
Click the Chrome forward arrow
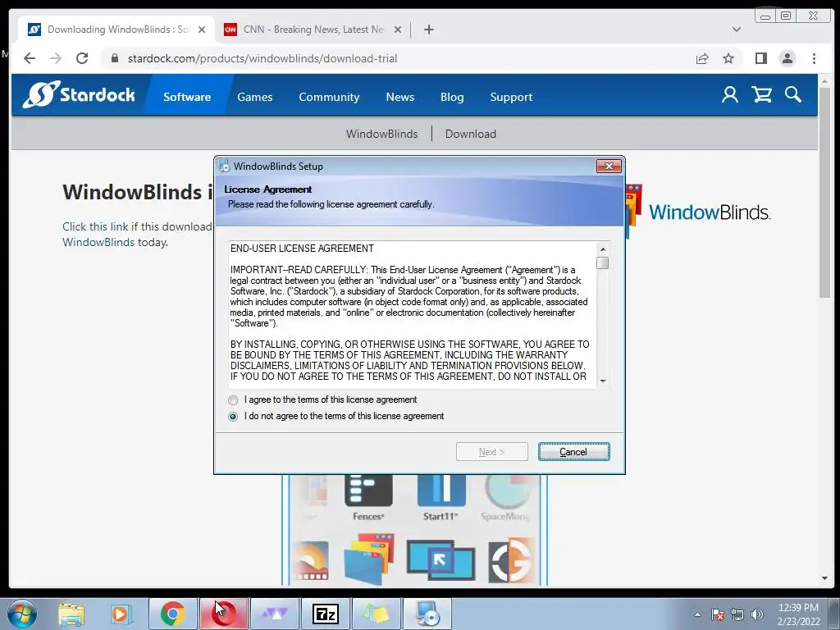[56, 58]
